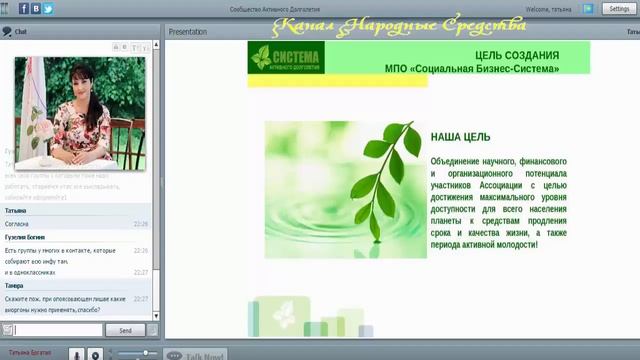The width and height of the screenshot is (640, 360).
Task: Click the emoticon icon left of chat input
Action: (x=7, y=330)
